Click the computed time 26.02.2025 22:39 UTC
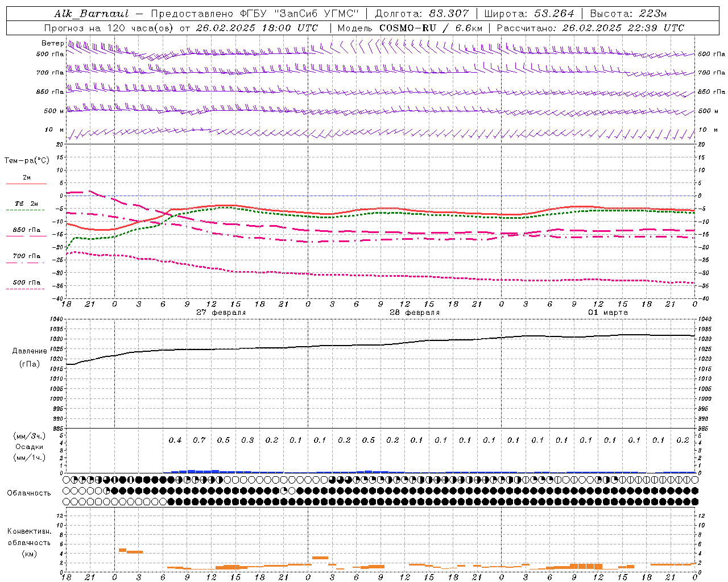 click(x=623, y=28)
